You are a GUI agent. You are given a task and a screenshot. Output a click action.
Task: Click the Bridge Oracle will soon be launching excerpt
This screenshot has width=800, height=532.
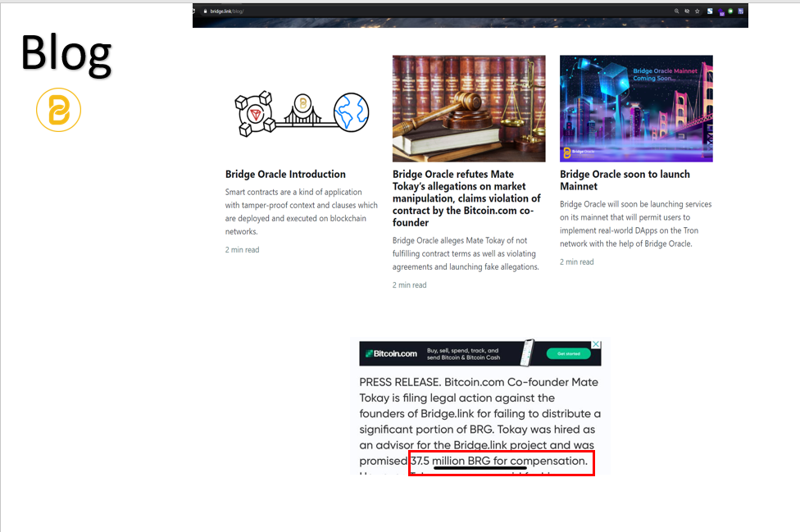click(x=636, y=224)
